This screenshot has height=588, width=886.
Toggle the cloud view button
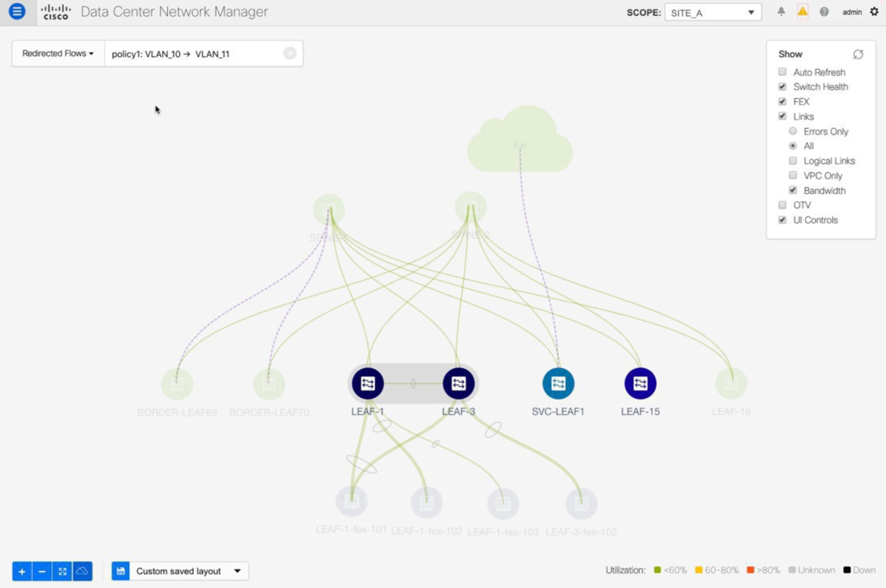(82, 571)
